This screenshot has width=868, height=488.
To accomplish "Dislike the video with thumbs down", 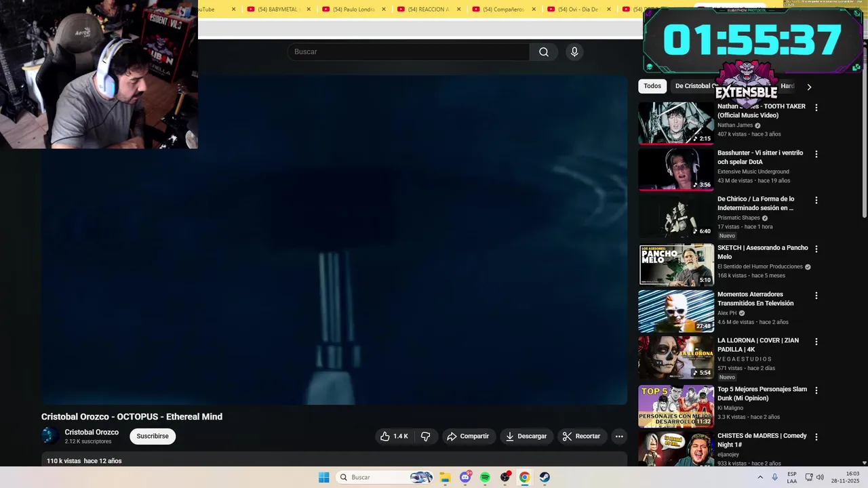I will click(x=426, y=436).
